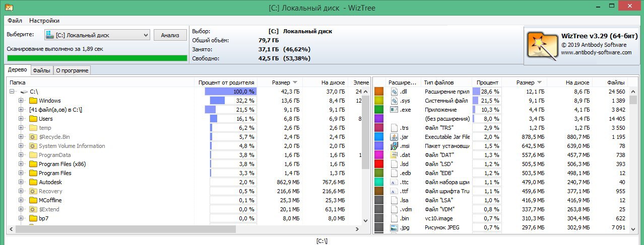Expand the [41 files in C:\] node
Screen dimensions: 644x245
click(x=21, y=110)
